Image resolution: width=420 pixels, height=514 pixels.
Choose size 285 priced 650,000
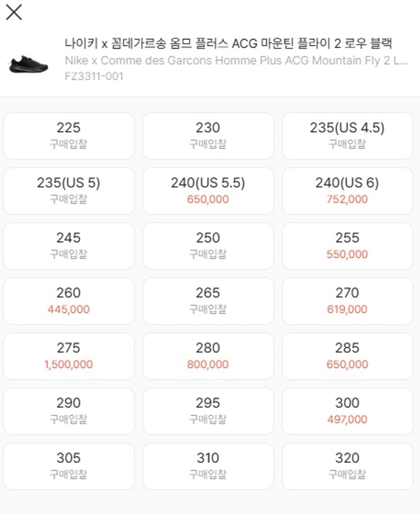coord(347,356)
